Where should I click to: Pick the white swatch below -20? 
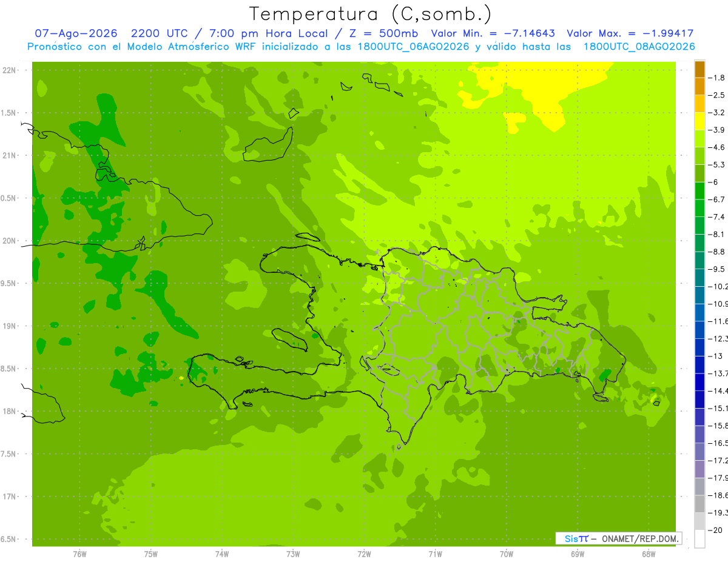click(699, 539)
